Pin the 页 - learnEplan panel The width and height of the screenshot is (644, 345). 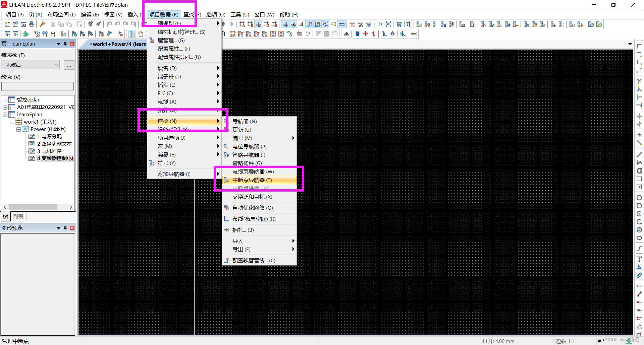(x=65, y=44)
